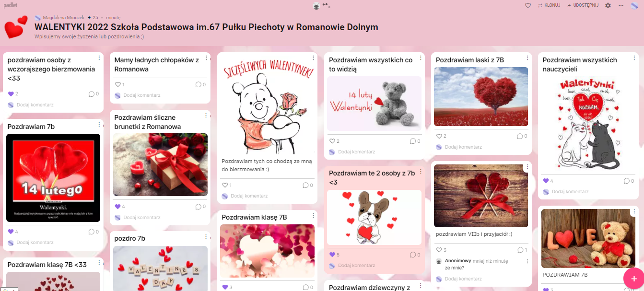Click the heart icon in top toolbar
The height and width of the screenshot is (291, 644).
coord(528,5)
